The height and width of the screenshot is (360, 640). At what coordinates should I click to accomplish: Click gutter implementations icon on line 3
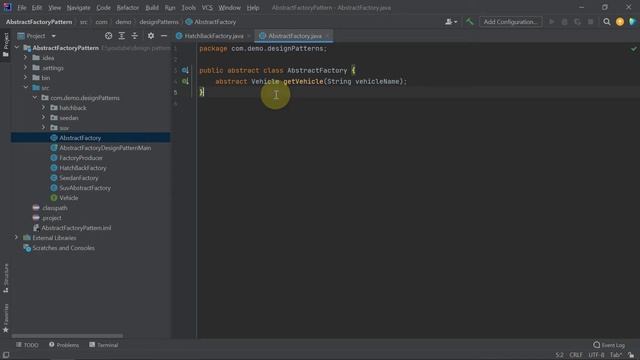coord(185,70)
